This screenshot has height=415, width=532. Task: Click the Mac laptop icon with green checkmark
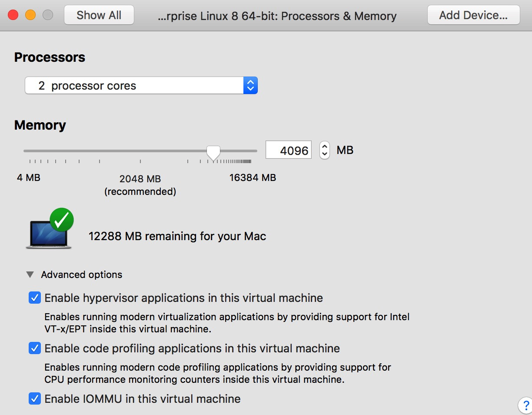click(x=49, y=229)
